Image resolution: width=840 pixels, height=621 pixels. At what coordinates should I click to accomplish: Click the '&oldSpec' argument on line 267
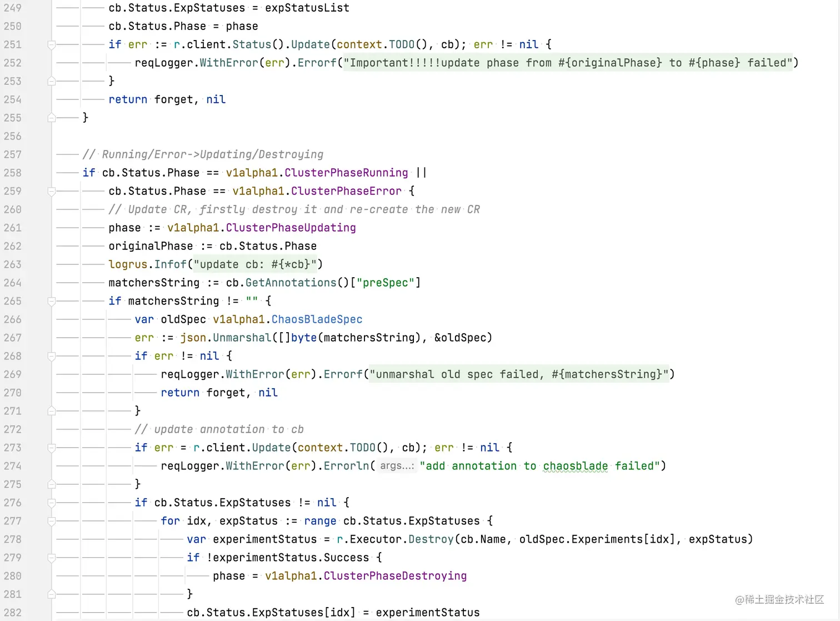tap(460, 338)
